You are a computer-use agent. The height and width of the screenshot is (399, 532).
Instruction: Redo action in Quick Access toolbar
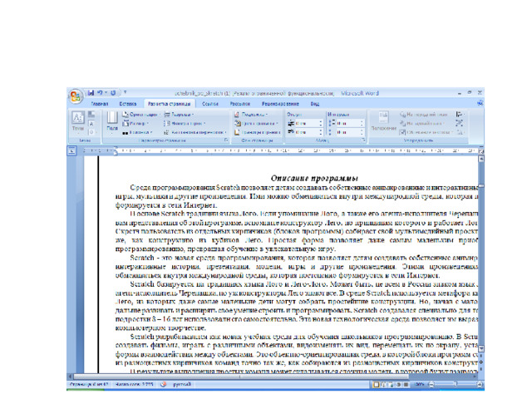coord(113,92)
